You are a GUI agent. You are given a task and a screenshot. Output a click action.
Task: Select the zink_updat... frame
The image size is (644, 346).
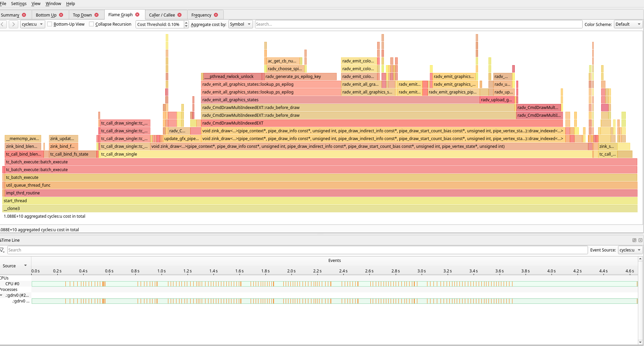64,139
